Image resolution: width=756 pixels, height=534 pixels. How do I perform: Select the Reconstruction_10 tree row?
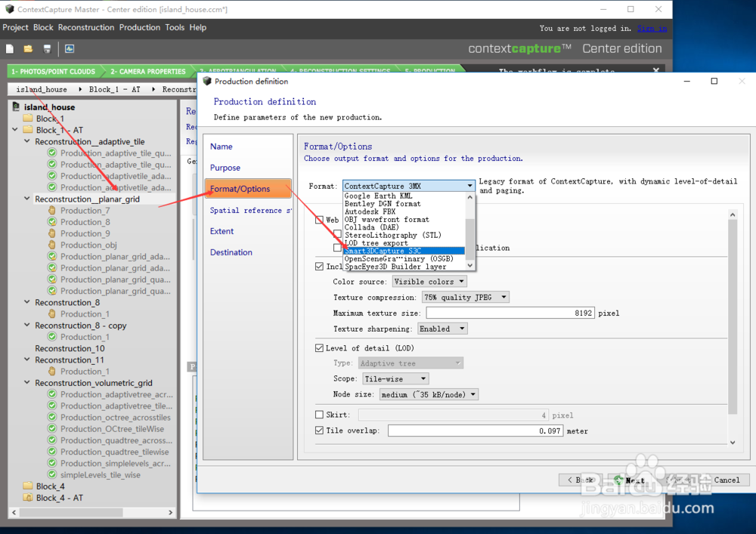point(70,348)
